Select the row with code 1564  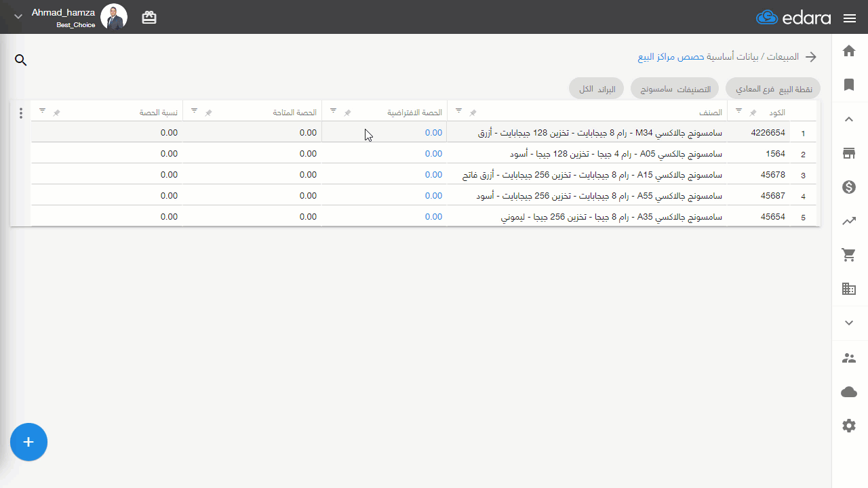tap(424, 154)
